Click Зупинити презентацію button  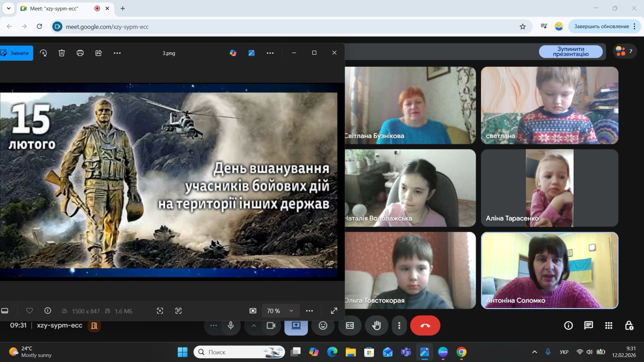pos(570,51)
